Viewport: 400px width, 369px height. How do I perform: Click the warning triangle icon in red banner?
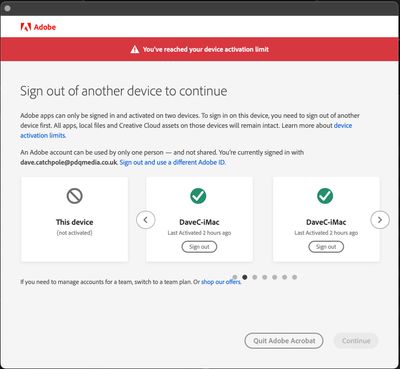click(135, 49)
